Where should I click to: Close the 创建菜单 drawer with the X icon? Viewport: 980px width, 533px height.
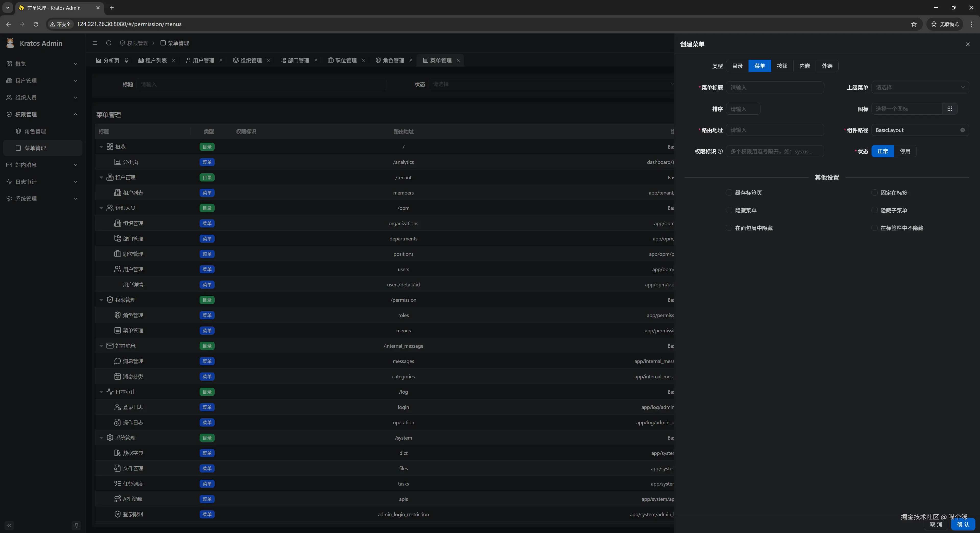coord(967,44)
